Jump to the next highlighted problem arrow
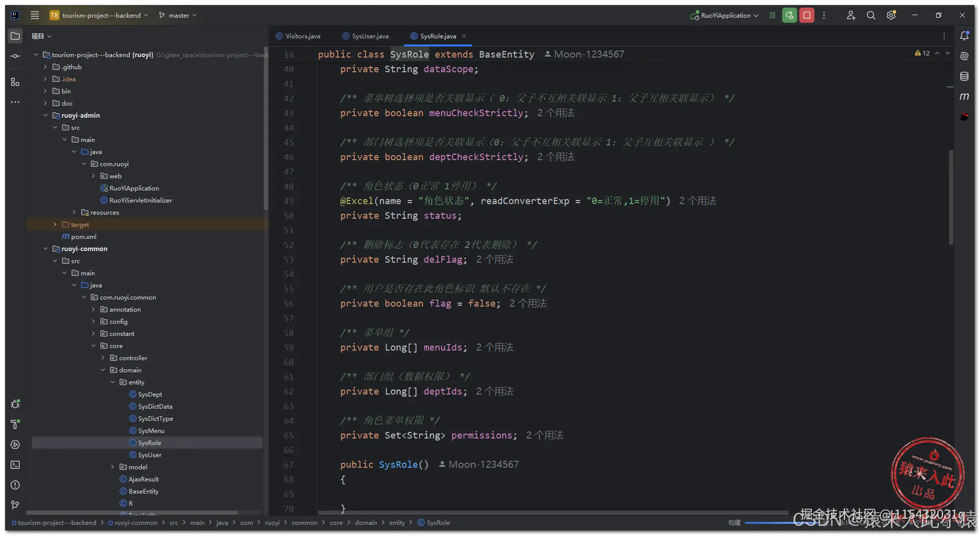Image resolution: width=980 pixels, height=536 pixels. click(x=948, y=53)
